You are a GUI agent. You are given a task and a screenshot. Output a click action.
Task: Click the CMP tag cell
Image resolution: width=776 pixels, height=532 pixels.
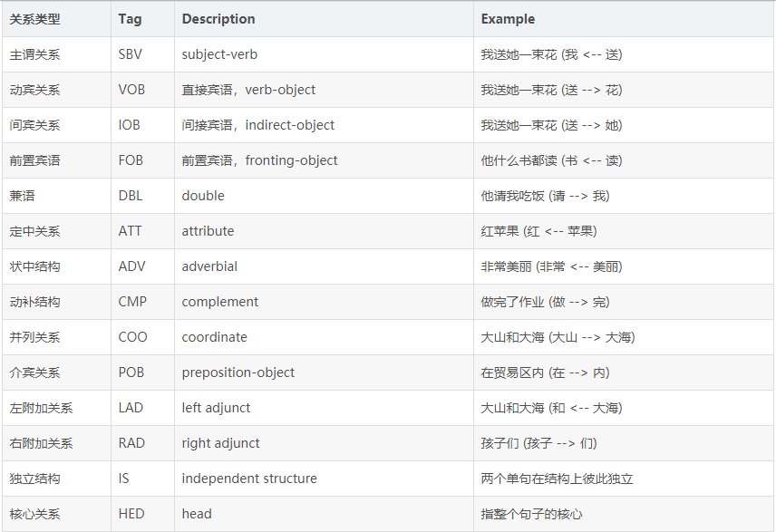point(131,302)
